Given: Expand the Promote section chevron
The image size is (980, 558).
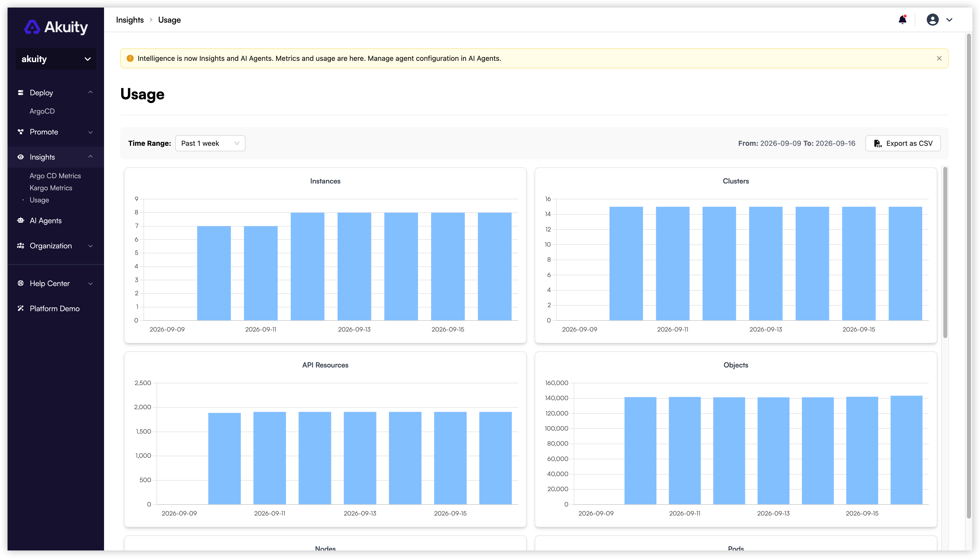Looking at the screenshot, I should [x=90, y=132].
